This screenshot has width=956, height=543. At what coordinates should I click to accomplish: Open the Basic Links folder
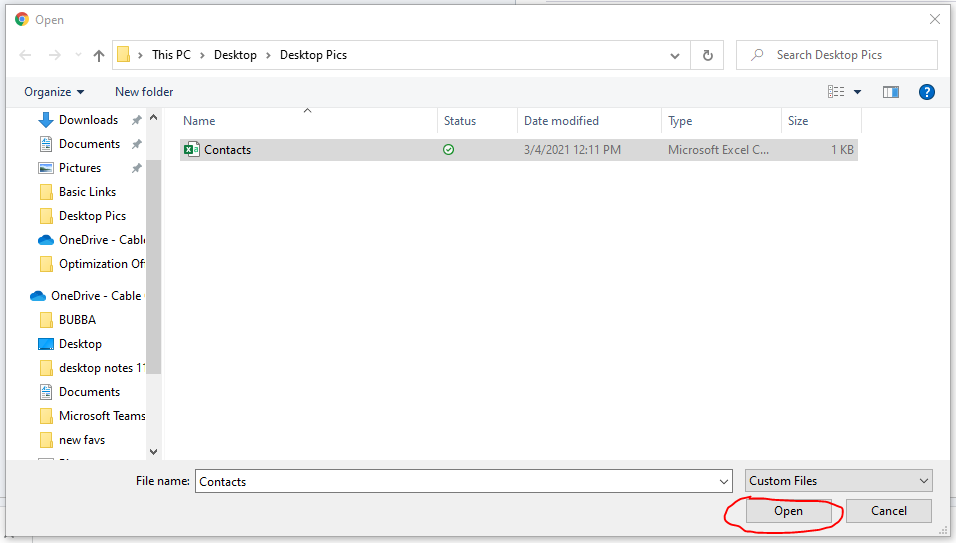[87, 192]
